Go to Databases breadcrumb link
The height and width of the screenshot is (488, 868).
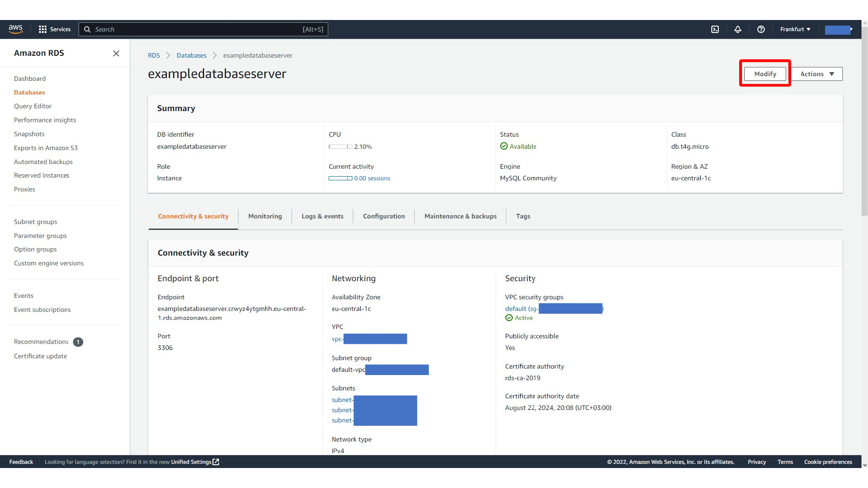(x=192, y=55)
